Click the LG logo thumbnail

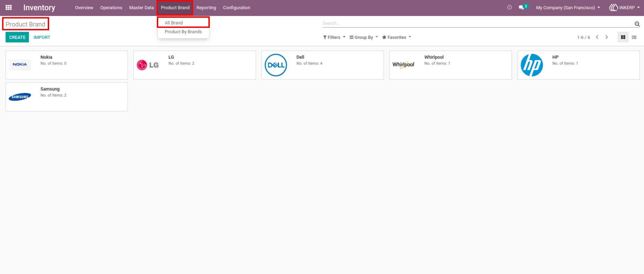click(148, 65)
